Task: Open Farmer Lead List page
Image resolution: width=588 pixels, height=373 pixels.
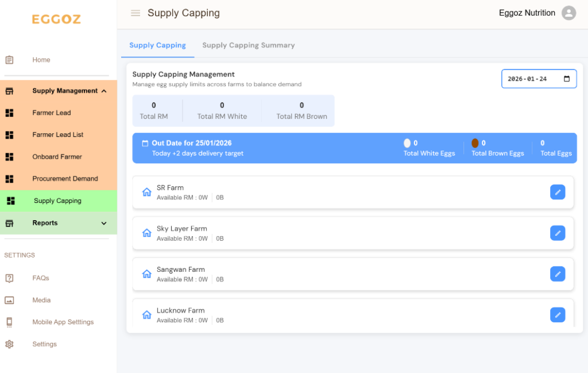Action: (x=57, y=134)
